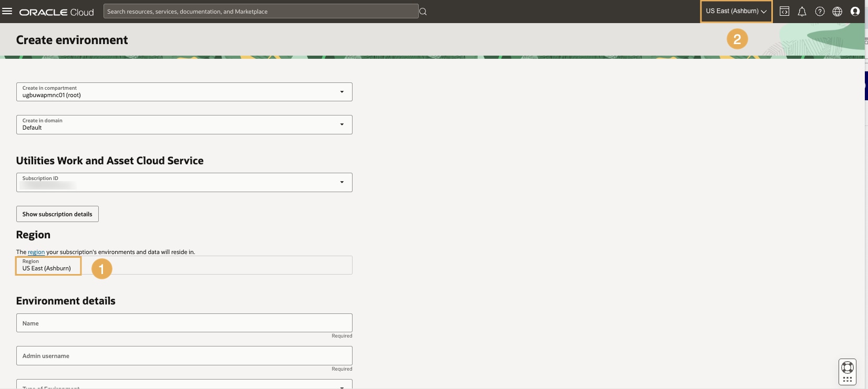The image size is (868, 389).
Task: Follow the region hyperlink
Action: click(x=36, y=252)
